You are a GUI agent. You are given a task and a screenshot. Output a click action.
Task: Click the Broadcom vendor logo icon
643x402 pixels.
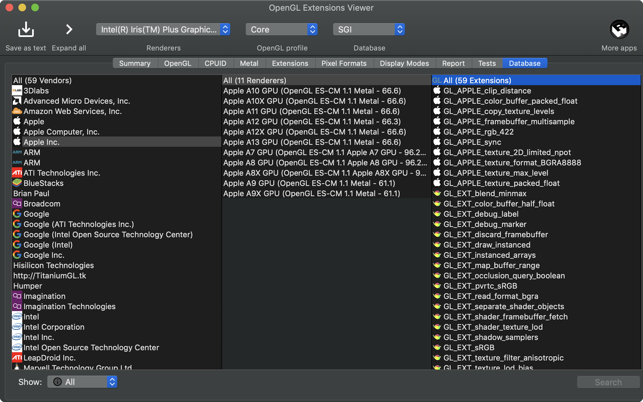17,203
